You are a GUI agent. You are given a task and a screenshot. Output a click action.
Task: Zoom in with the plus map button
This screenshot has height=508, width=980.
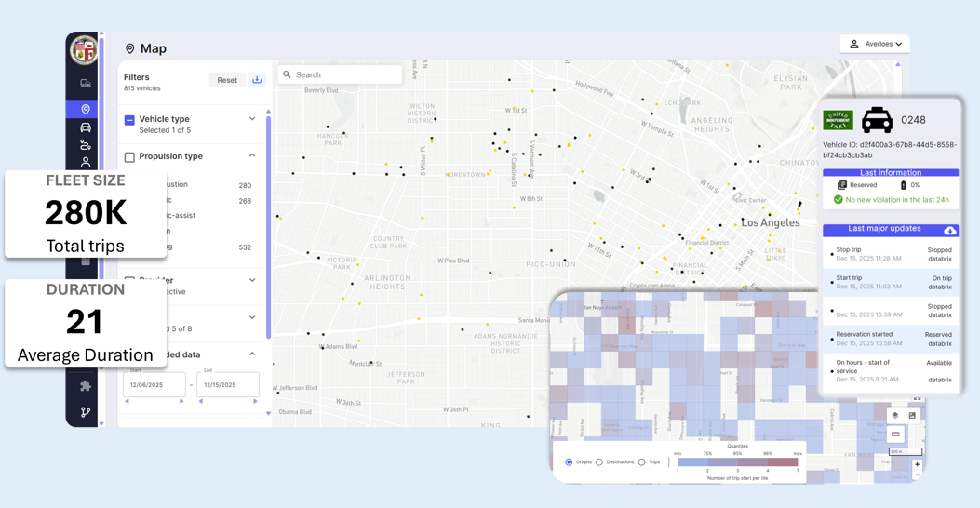[x=917, y=464]
